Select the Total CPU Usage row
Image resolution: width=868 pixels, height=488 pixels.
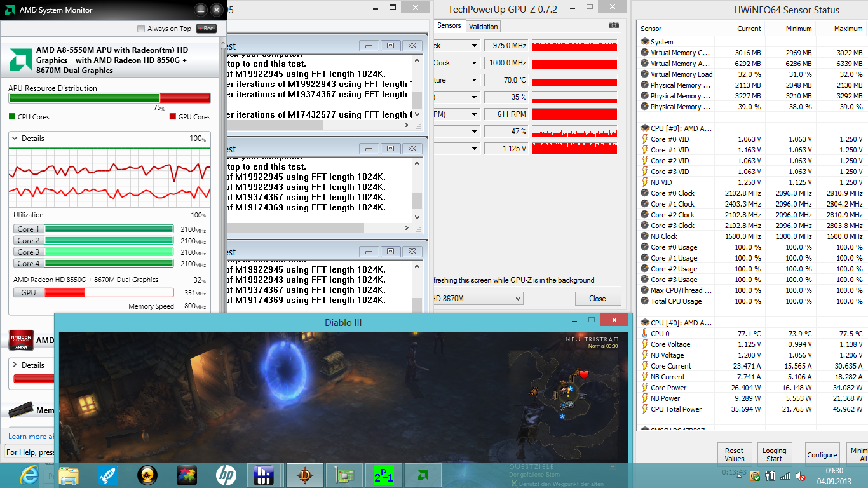pos(752,301)
